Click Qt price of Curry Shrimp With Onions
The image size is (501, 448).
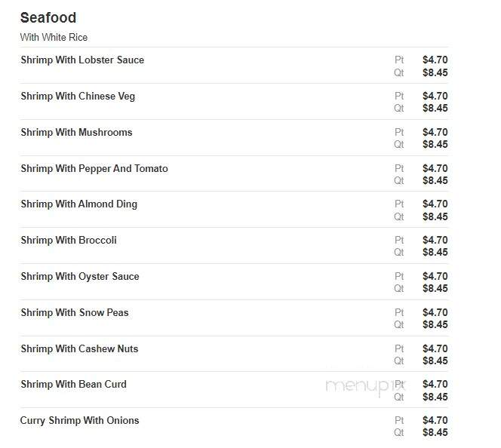[x=435, y=433]
